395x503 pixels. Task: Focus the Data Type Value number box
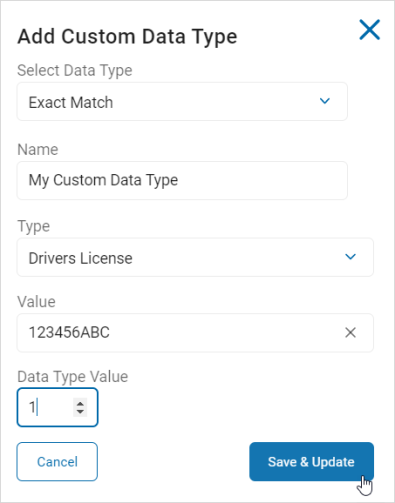(57, 407)
